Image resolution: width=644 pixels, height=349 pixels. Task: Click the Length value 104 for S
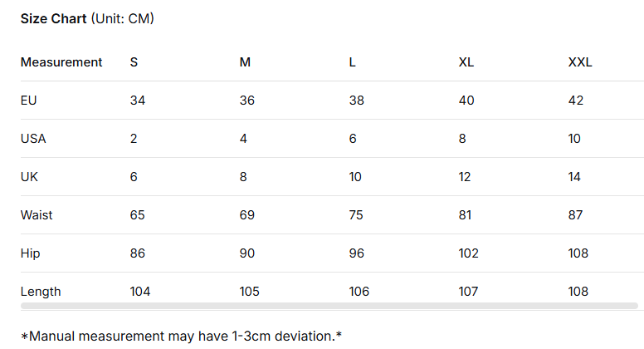140,292
